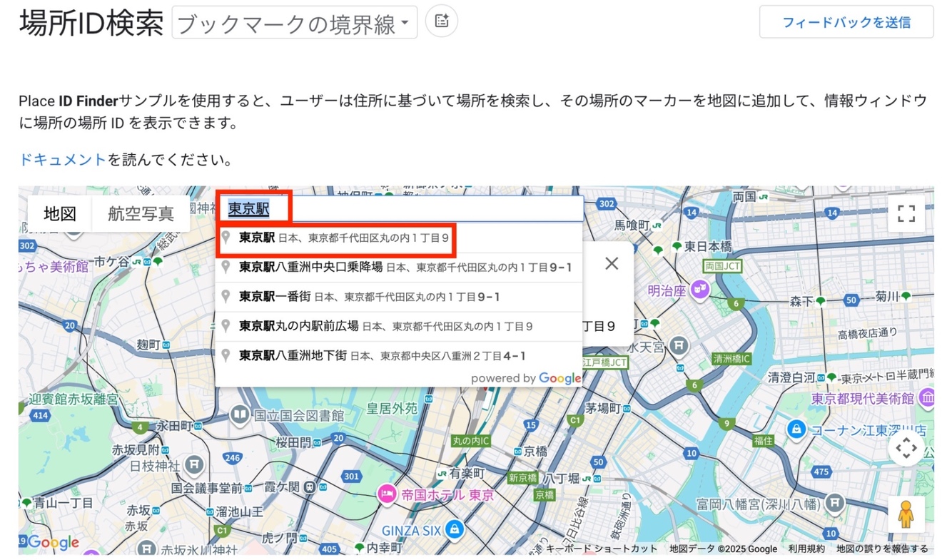Viewport: 942px width, 560px height.
Task: Select 東京駅八重洲地下街 suggestion
Action: pos(399,355)
